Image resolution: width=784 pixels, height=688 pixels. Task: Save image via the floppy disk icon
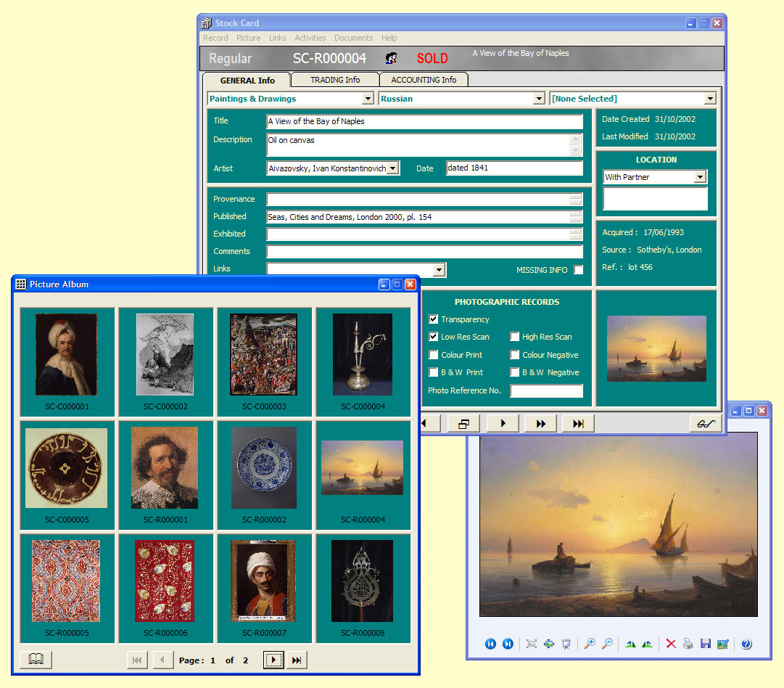[706, 644]
